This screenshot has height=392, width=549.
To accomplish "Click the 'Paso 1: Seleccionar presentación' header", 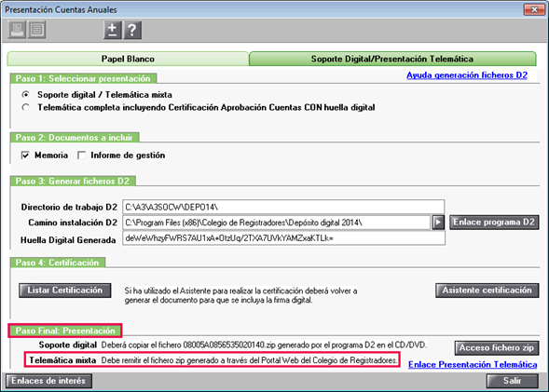I will tap(83, 79).
